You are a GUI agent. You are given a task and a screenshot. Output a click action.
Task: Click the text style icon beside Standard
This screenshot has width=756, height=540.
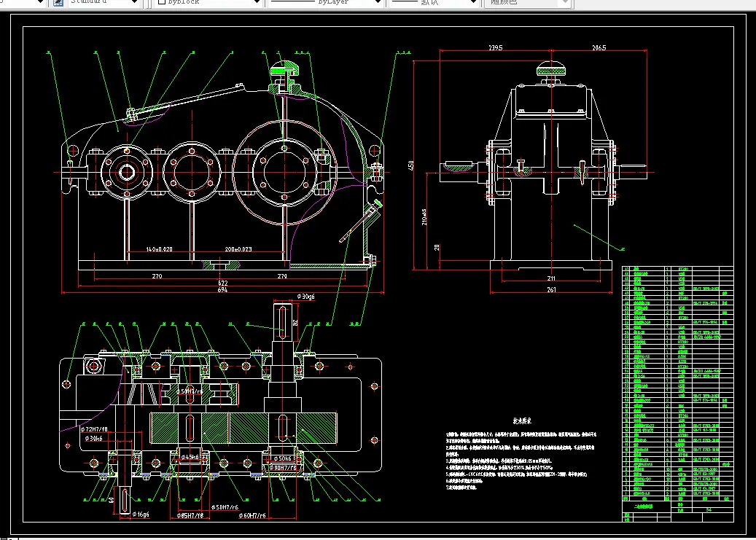point(58,3)
